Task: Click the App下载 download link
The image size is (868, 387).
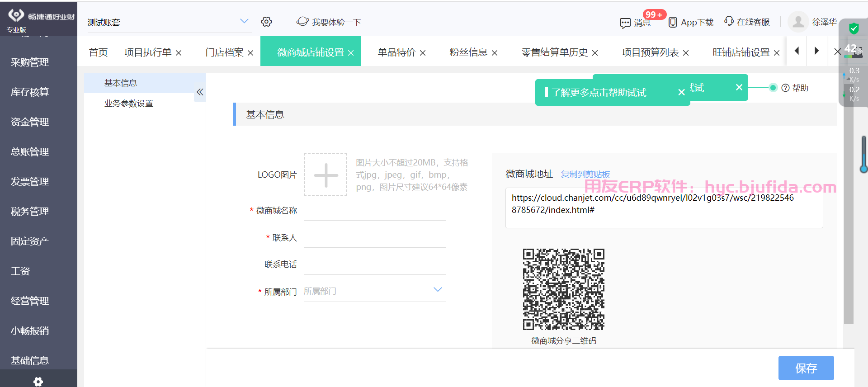Action: (691, 22)
